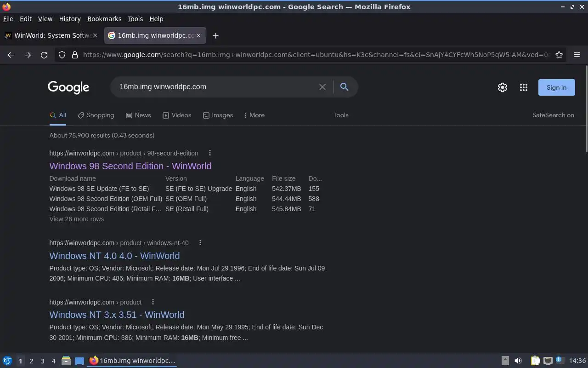Switch to workspace 2
The height and width of the screenshot is (368, 588).
[x=31, y=361]
